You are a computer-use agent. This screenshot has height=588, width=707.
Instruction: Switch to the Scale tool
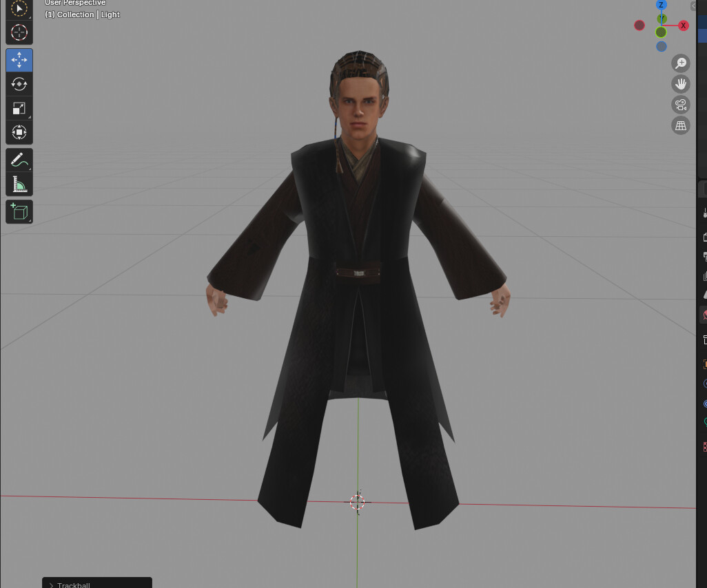[x=19, y=108]
